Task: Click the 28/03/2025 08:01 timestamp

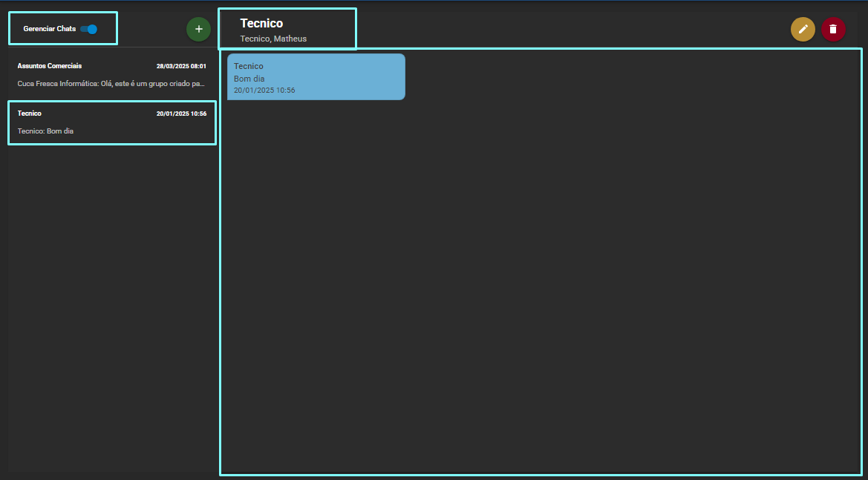Action: pos(181,66)
